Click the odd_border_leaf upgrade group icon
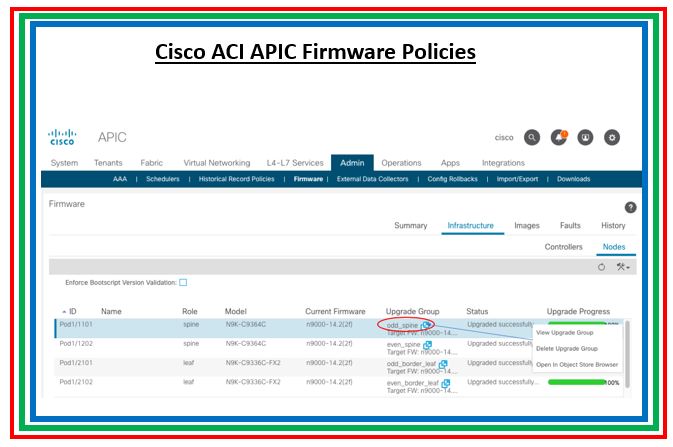Image resolution: width=673 pixels, height=447 pixels. (443, 363)
